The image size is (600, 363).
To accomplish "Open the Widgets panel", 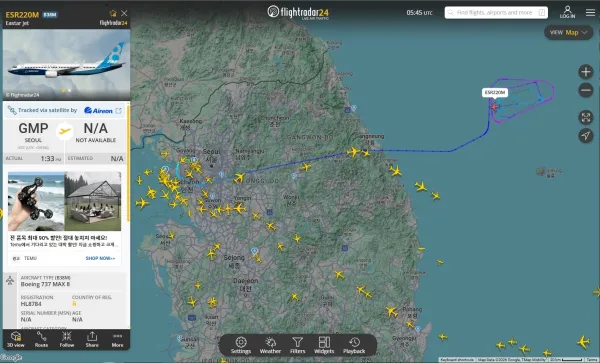I will click(324, 345).
